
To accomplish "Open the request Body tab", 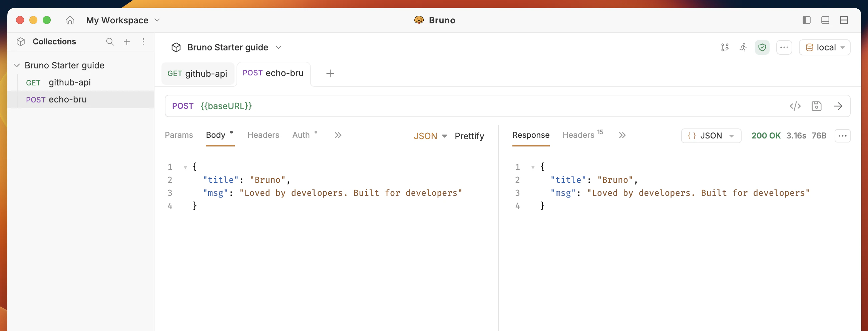I will [215, 135].
